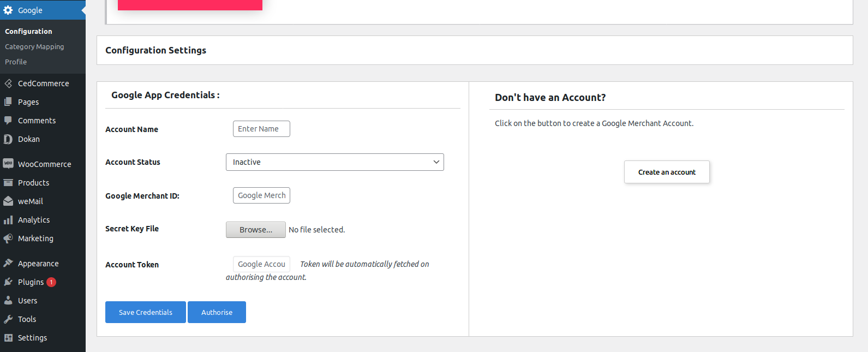Click the pink banner button at top
Image resolution: width=868 pixels, height=352 pixels.
point(190,5)
